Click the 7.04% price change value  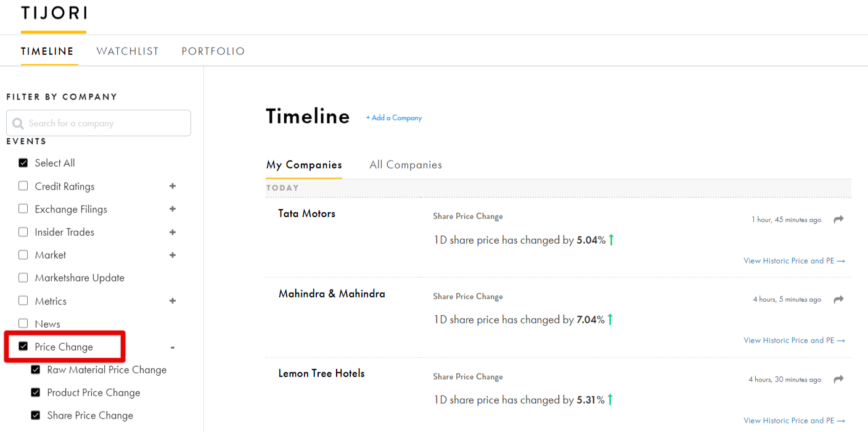tap(591, 320)
